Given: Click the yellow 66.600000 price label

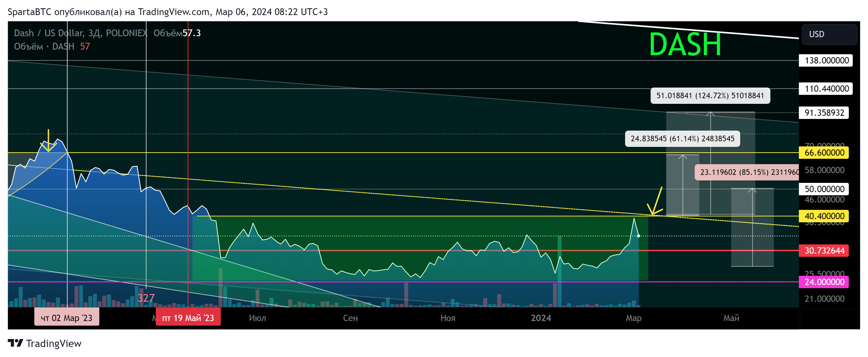Looking at the screenshot, I should (824, 152).
